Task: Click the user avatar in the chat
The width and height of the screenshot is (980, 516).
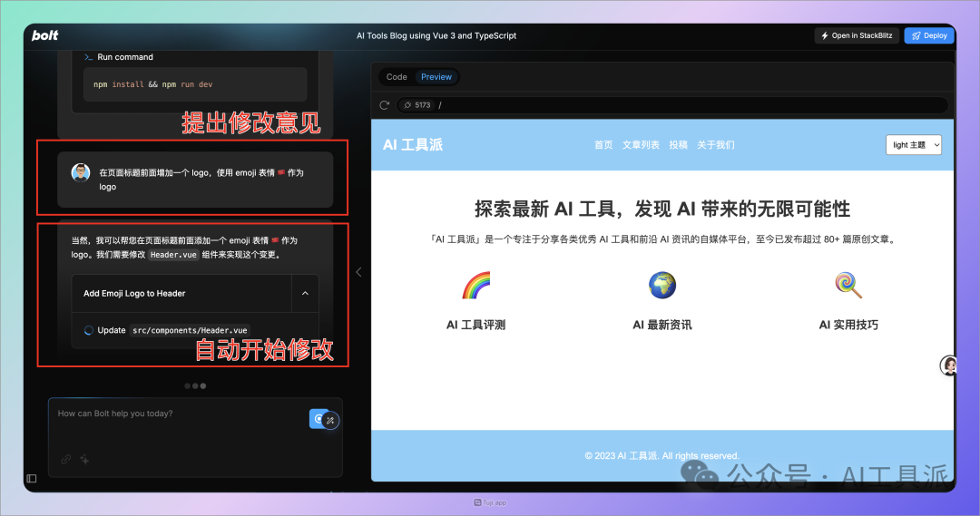Action: click(x=81, y=172)
